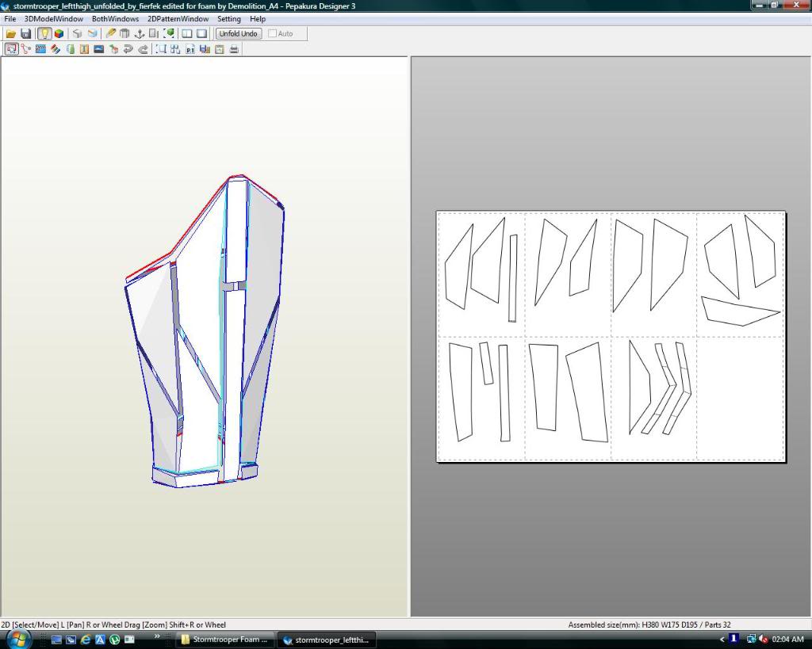Click the colored pencils edge color icon

55,49
